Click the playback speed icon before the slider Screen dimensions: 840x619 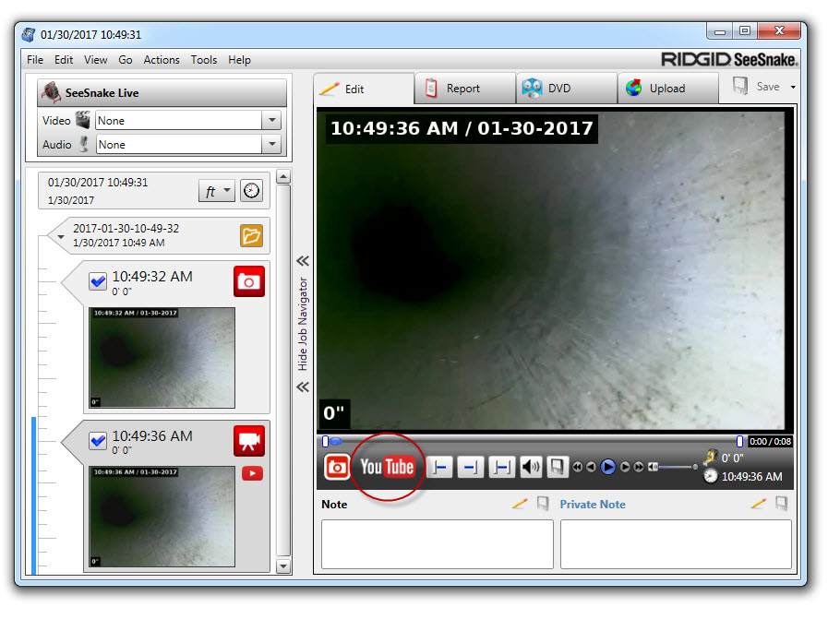(x=653, y=468)
